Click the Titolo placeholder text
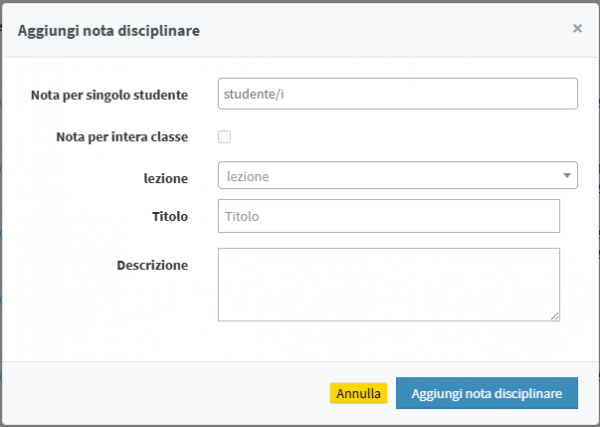 click(242, 216)
